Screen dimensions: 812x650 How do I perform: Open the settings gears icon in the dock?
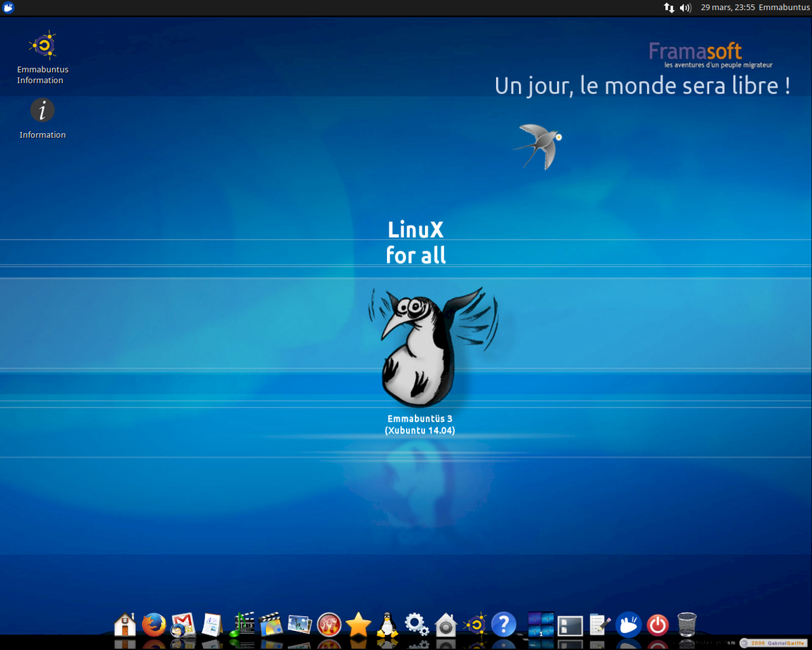coord(415,624)
